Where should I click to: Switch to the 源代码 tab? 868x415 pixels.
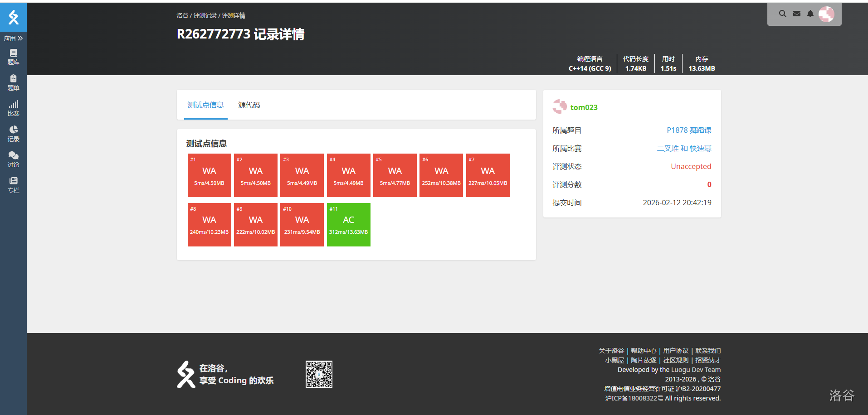tap(249, 105)
